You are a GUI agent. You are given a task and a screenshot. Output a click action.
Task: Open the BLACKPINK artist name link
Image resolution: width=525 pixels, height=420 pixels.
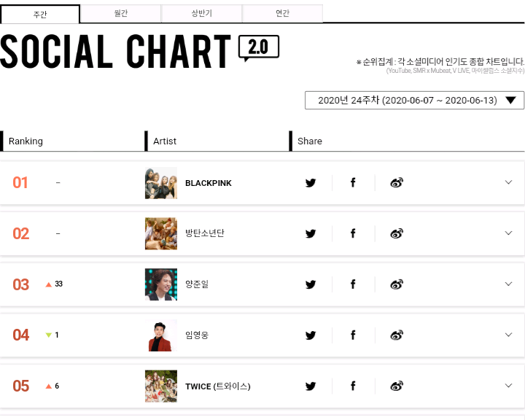coord(209,183)
